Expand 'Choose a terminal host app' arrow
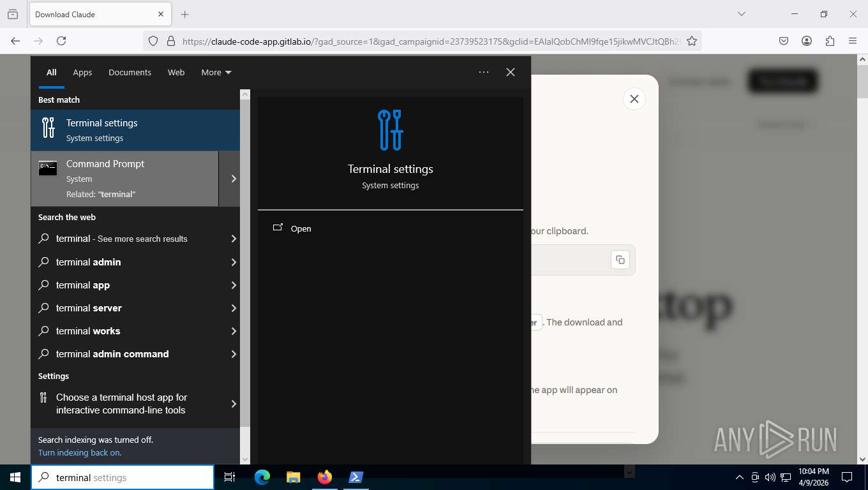The image size is (868, 490). pos(233,404)
